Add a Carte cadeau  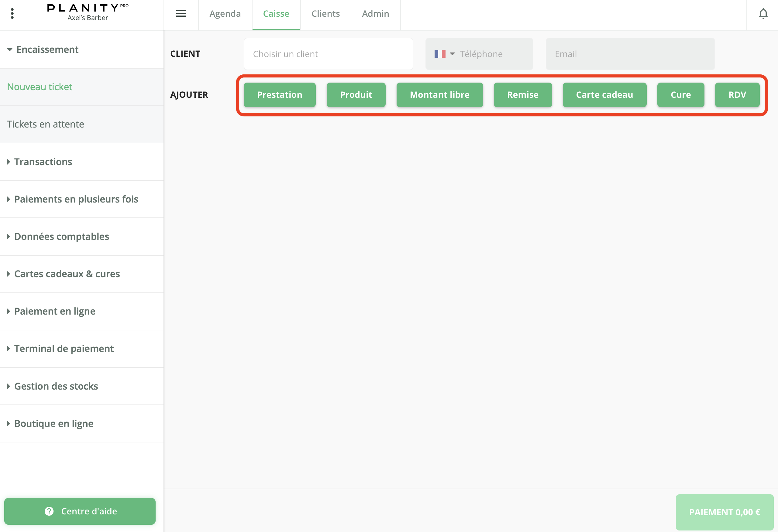click(604, 95)
